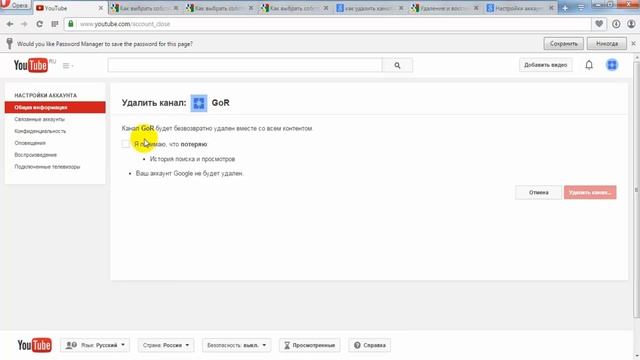Image resolution: width=640 pixels, height=360 pixels.
Task: Dismiss the password manager bar
Action: 633,43
